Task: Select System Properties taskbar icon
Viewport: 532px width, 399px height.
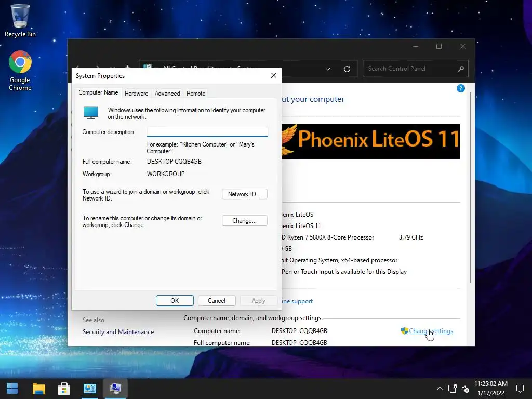Action: point(115,389)
